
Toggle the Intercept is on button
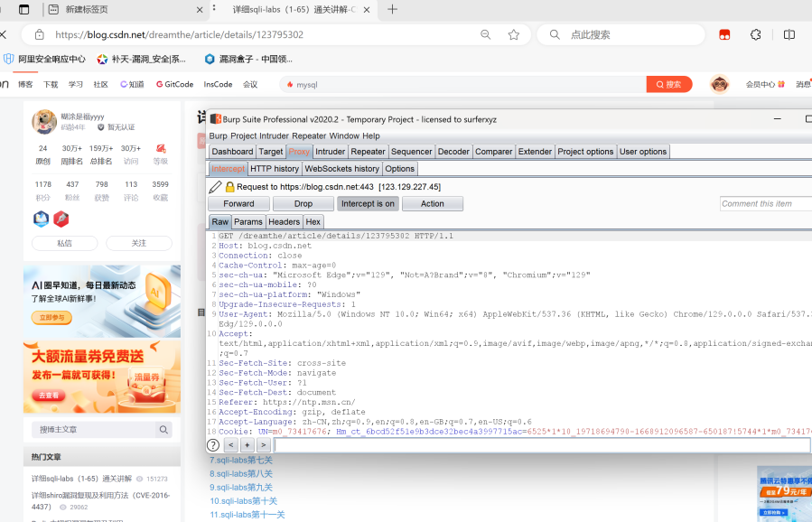pyautogui.click(x=368, y=203)
